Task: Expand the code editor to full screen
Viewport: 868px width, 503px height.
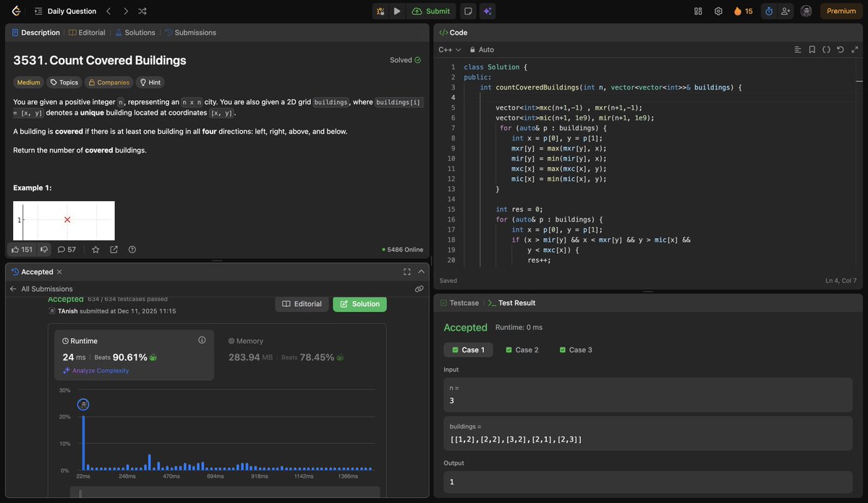Action: [854, 49]
